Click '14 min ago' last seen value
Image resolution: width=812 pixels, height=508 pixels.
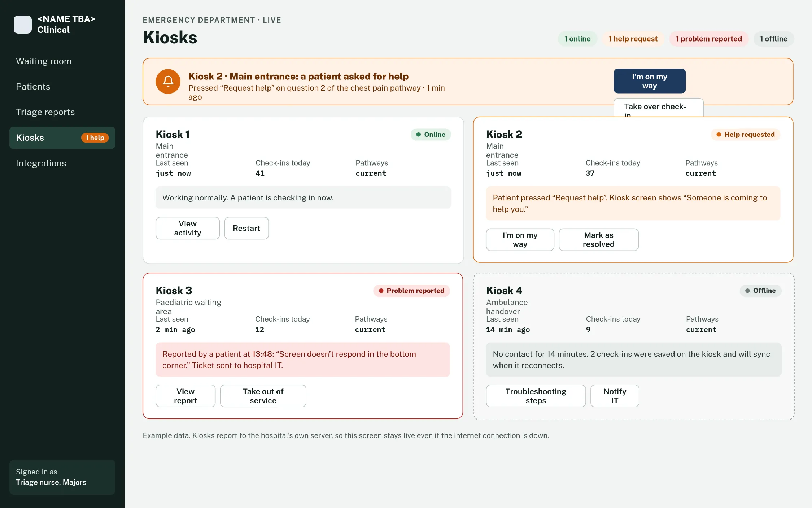pyautogui.click(x=508, y=330)
